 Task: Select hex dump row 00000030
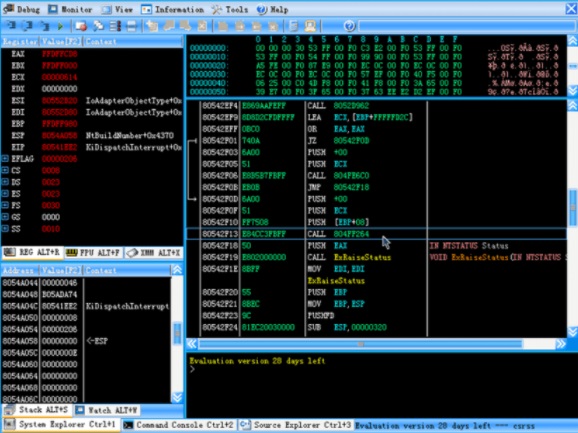[x=376, y=74]
